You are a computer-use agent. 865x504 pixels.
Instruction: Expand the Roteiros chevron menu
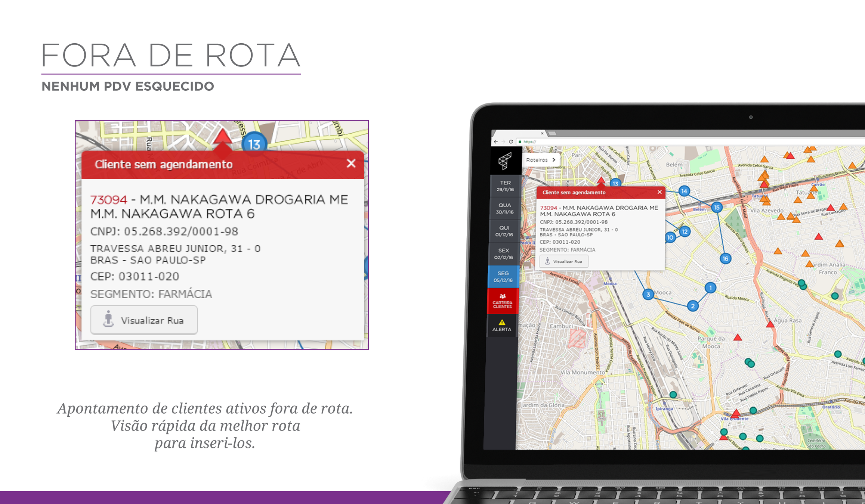pos(554,160)
